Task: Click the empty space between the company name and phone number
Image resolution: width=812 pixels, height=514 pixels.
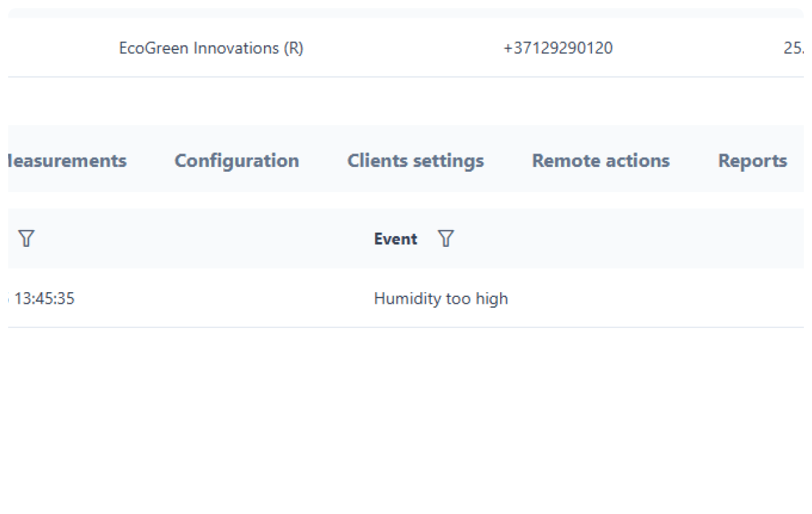Action: pos(403,49)
